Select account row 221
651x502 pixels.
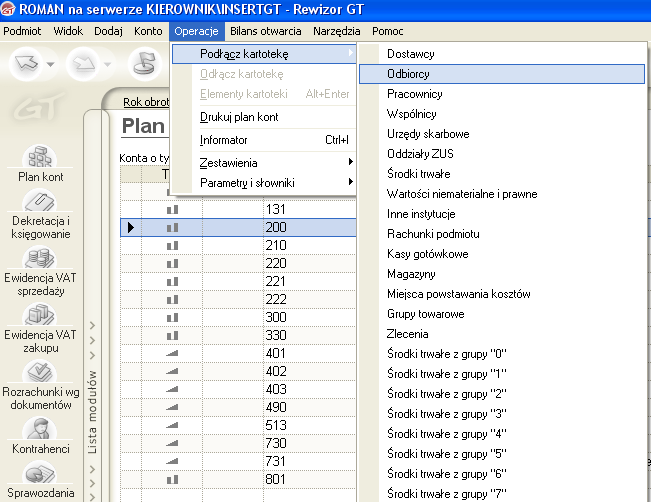[x=238, y=282]
